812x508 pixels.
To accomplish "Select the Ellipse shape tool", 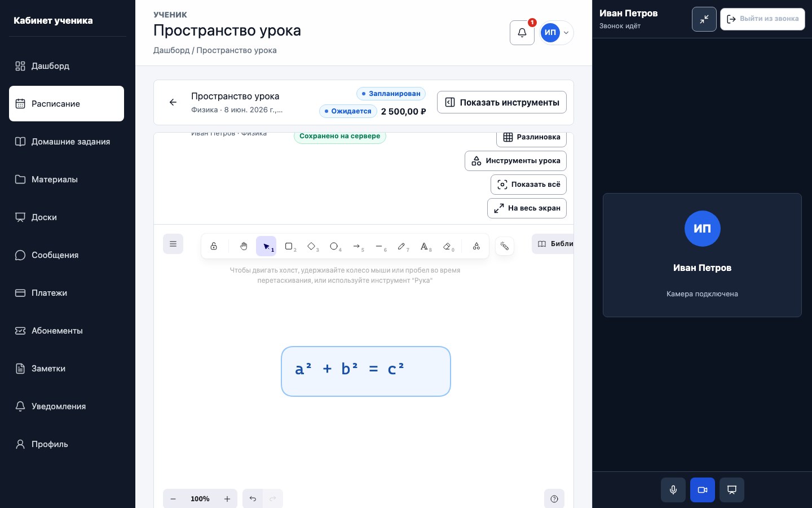I will click(x=334, y=246).
